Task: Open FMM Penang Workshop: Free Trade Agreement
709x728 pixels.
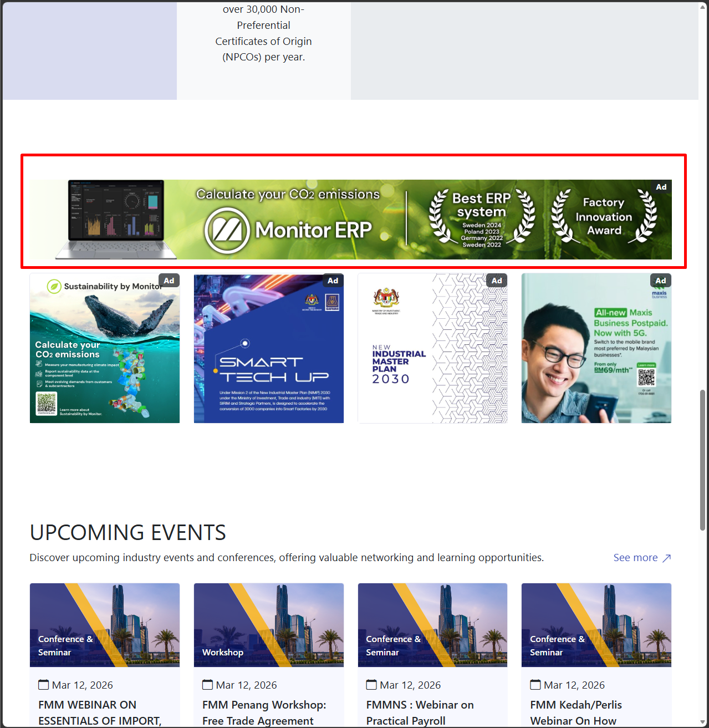Action: pyautogui.click(x=264, y=712)
